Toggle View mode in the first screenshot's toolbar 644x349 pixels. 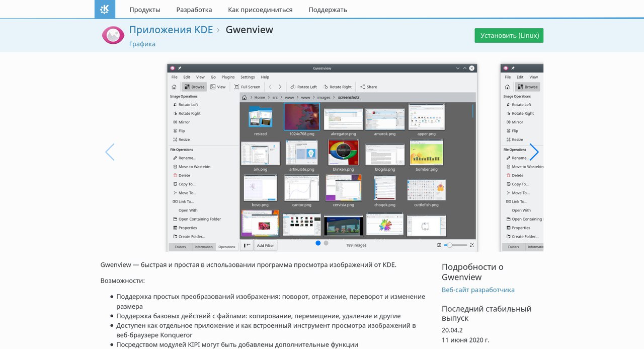[x=218, y=87]
